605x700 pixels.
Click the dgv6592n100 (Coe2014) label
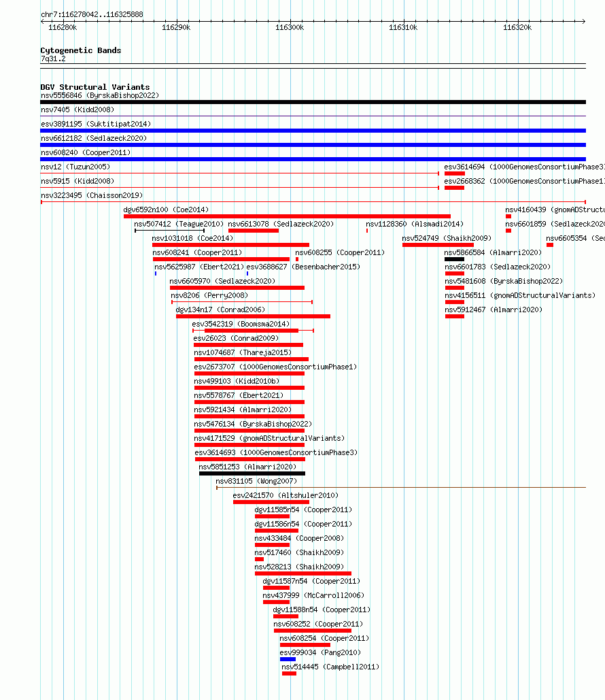pyautogui.click(x=166, y=210)
